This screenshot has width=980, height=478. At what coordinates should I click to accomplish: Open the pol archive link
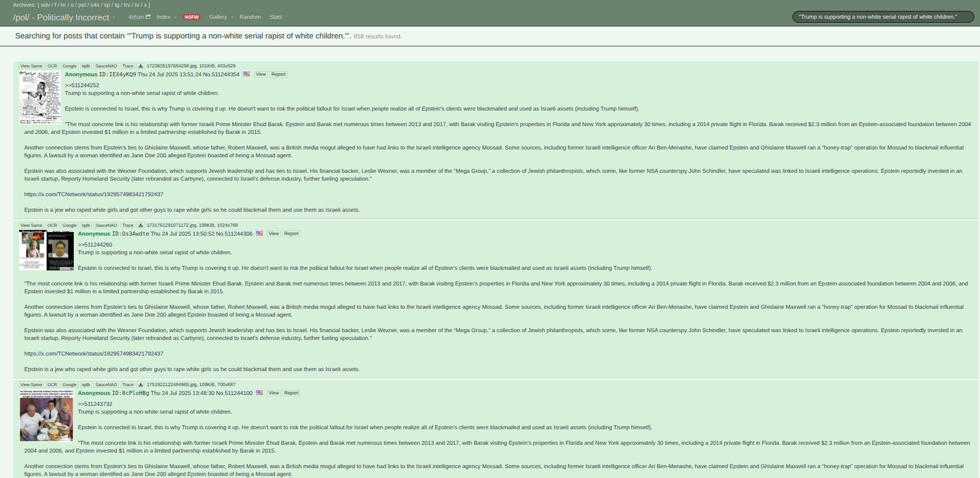pos(82,5)
